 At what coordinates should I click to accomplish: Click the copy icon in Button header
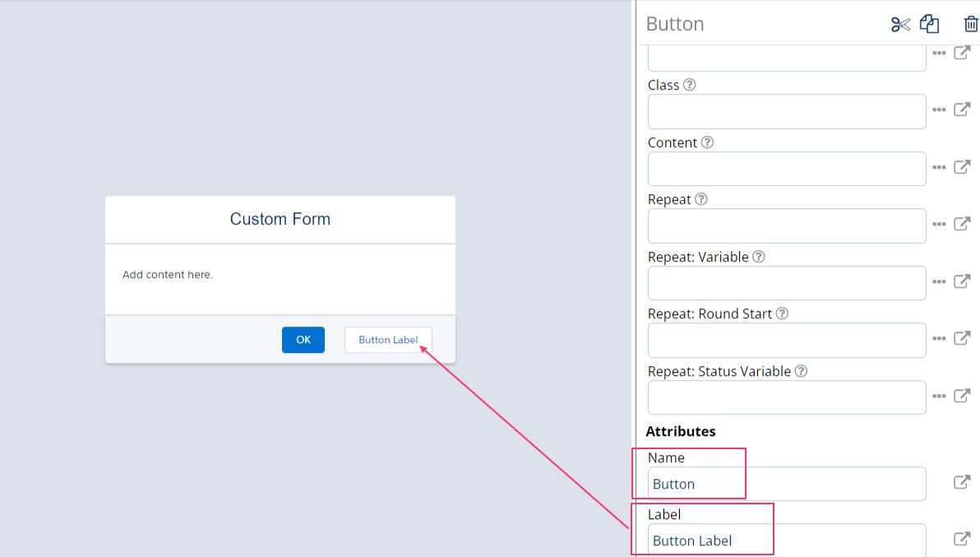coord(929,25)
